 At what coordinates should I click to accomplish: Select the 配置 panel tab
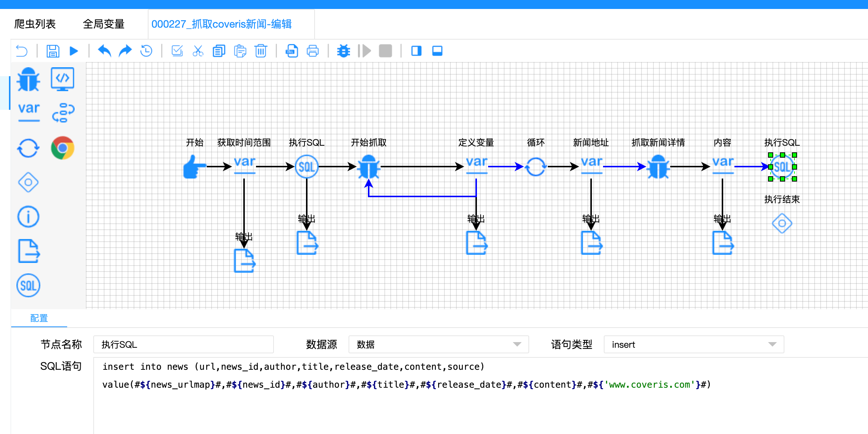tap(39, 318)
